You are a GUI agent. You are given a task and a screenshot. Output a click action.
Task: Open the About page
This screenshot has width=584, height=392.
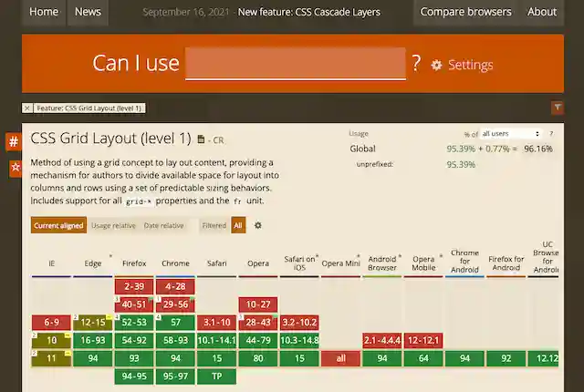click(541, 12)
